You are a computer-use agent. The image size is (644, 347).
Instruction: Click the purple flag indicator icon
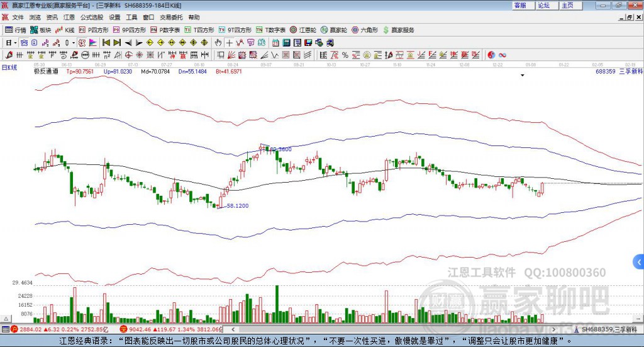coord(93,42)
